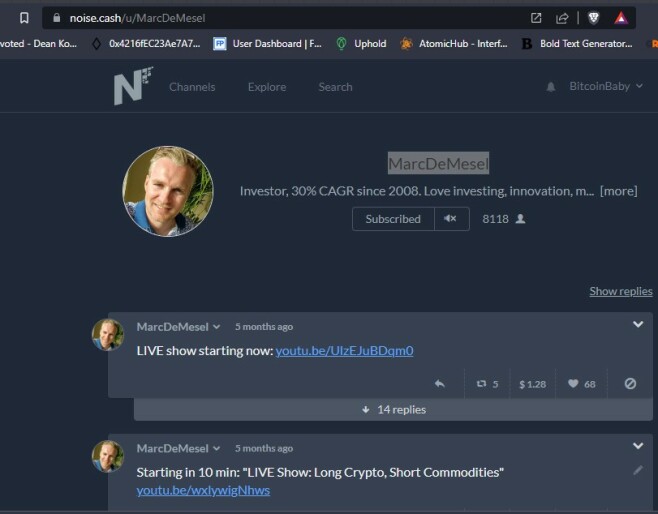Click the Brave Rewards triangle icon

(621, 18)
